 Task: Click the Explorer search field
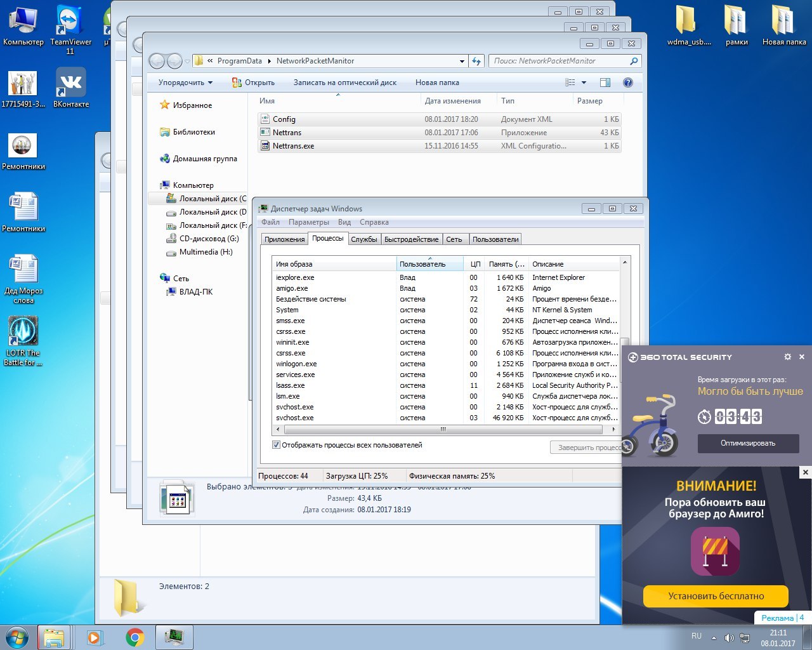click(x=565, y=61)
